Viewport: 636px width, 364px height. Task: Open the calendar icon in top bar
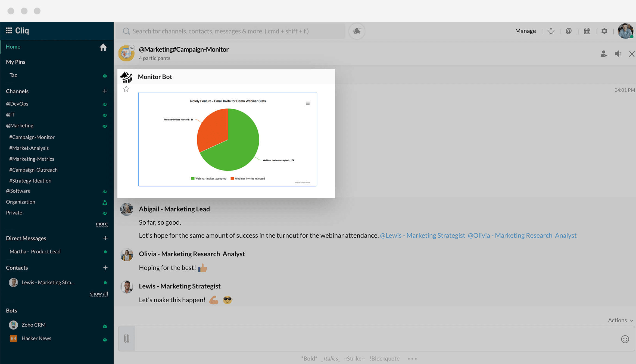point(587,31)
